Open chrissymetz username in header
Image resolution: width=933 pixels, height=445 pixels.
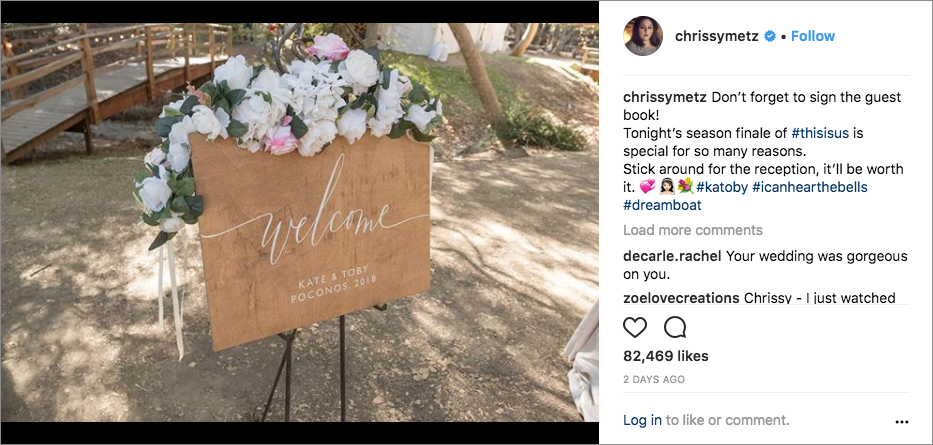click(717, 36)
